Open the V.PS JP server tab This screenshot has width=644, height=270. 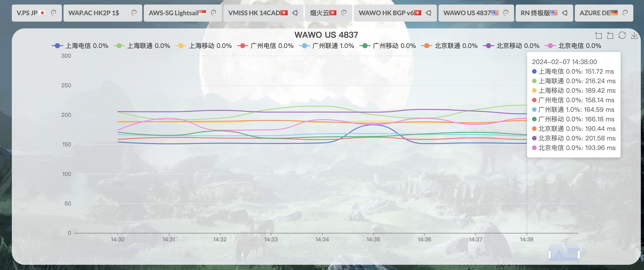tap(36, 13)
